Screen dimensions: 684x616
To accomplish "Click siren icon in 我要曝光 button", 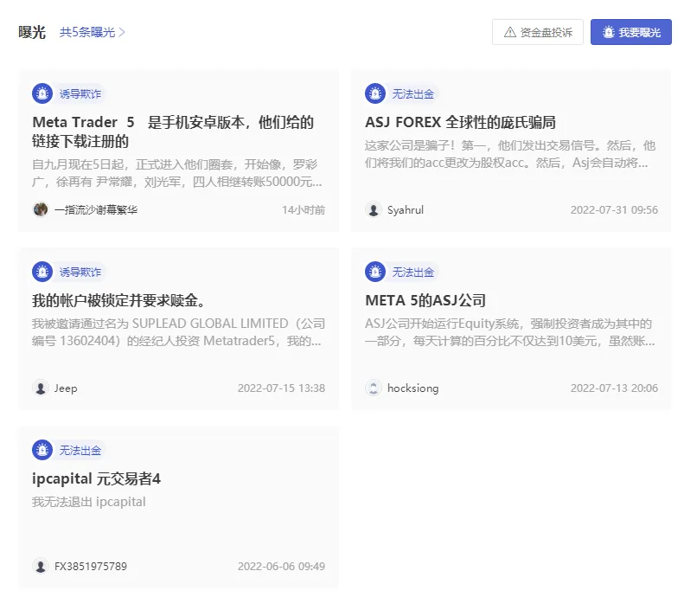I will point(609,32).
